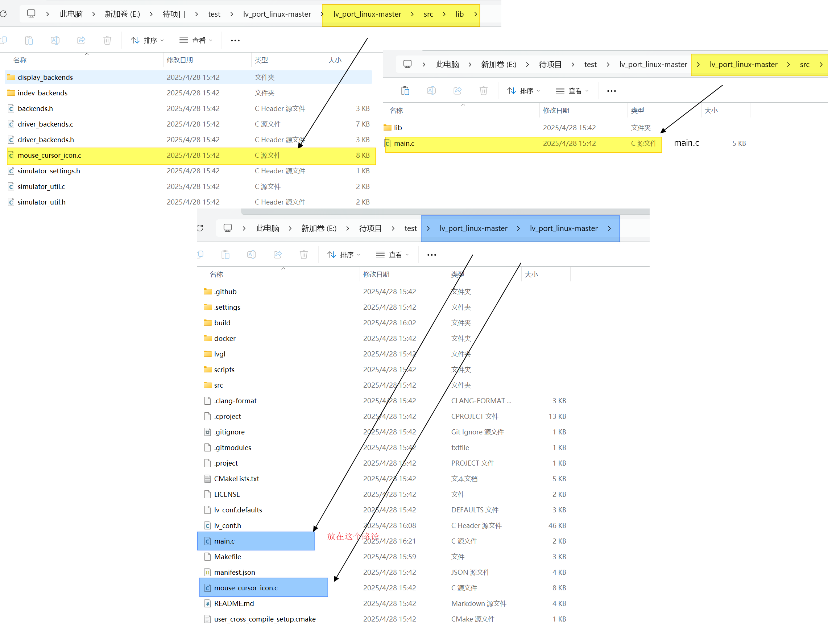
Task: Select '此电脑' in the breadcrumb path
Action: click(71, 14)
